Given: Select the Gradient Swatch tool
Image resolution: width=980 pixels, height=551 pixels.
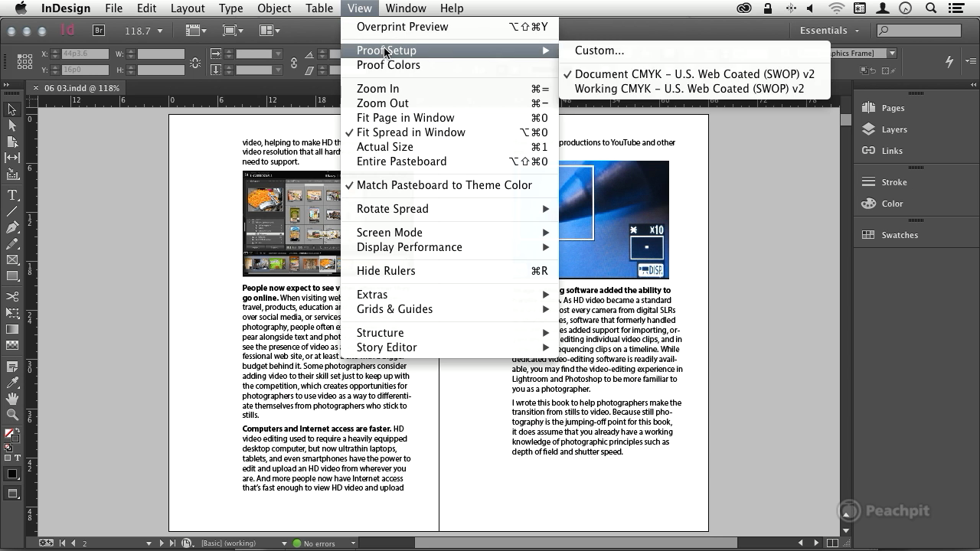Looking at the screenshot, I should tap(12, 329).
